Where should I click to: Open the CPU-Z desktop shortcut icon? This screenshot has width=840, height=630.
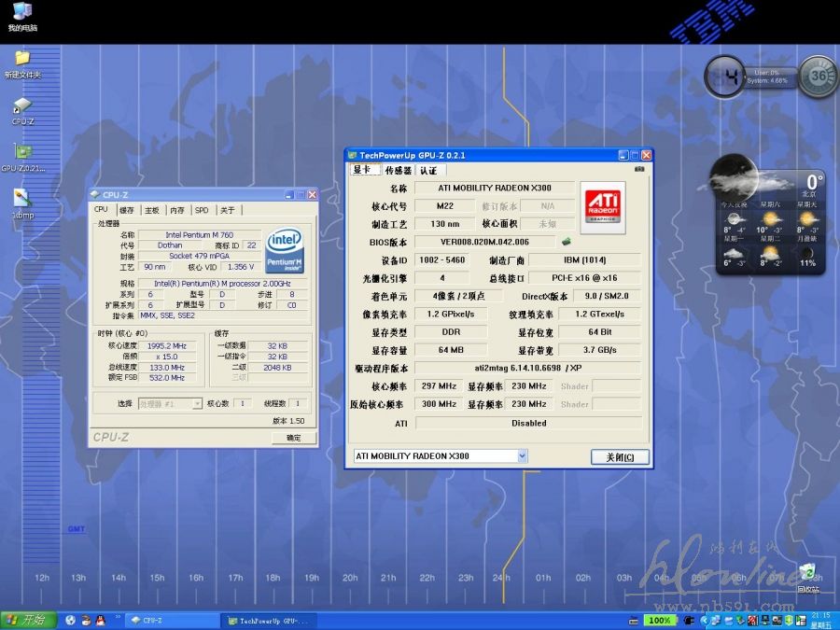(22, 107)
